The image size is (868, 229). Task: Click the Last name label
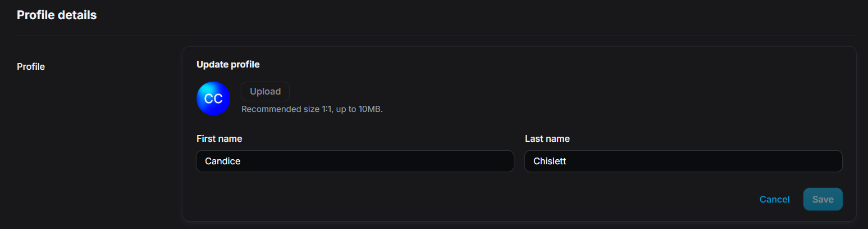(x=547, y=138)
